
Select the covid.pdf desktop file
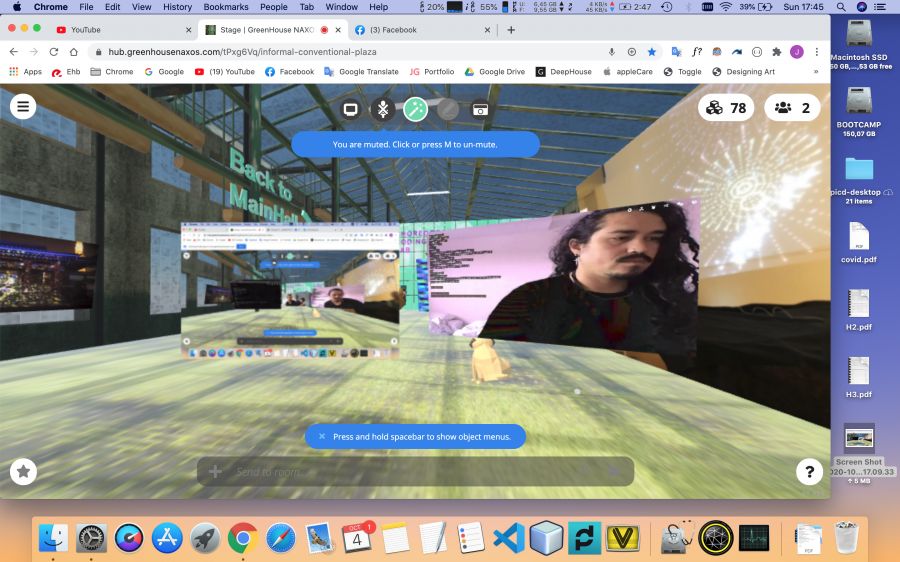[859, 242]
